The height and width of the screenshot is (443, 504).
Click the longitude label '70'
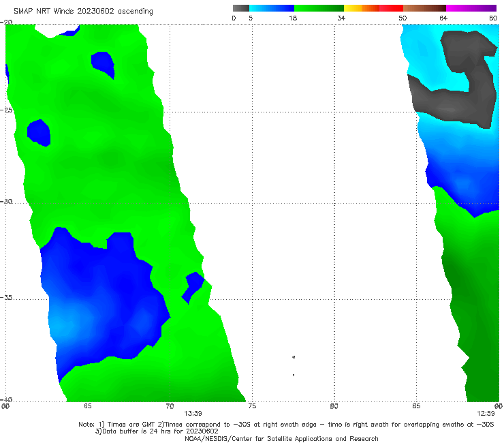[x=170, y=406]
